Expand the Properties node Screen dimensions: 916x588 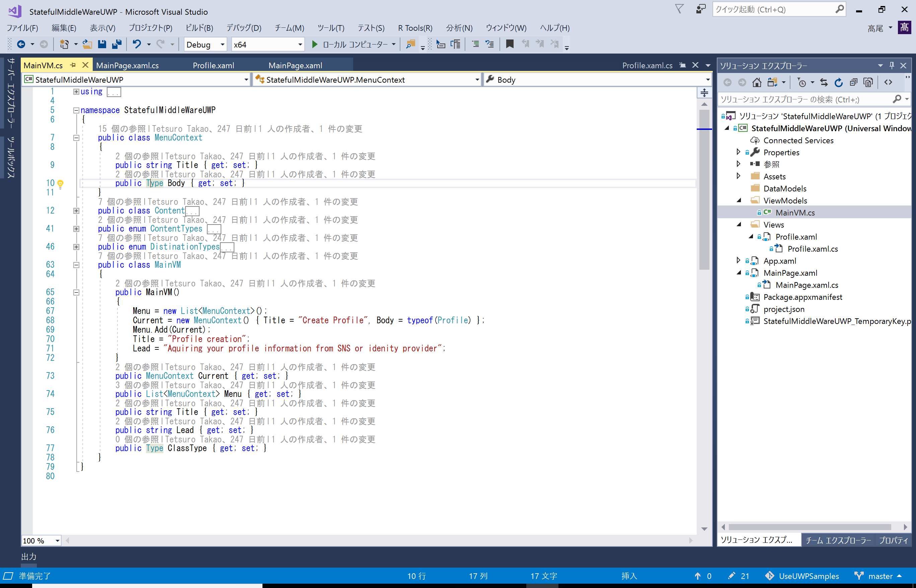click(x=739, y=152)
